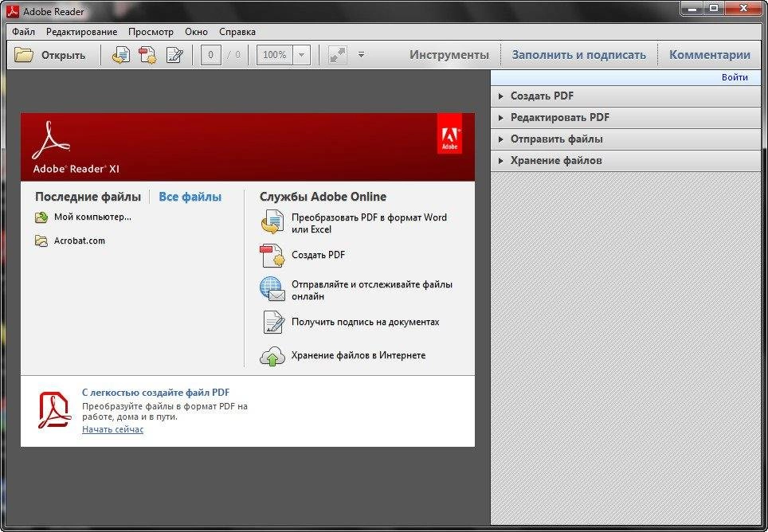Viewport: 768px width, 532px height.
Task: Click the red PDF icon in promo banner
Action: tap(54, 410)
